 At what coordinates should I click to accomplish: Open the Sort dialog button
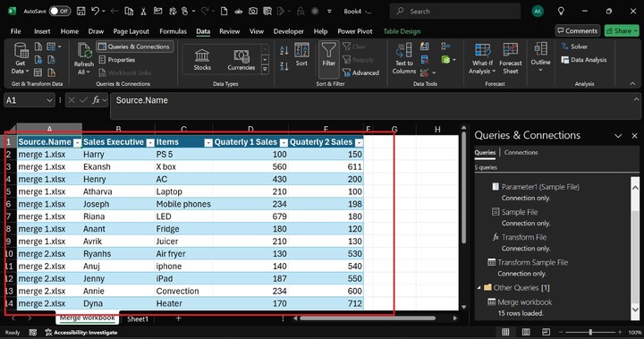click(x=301, y=55)
